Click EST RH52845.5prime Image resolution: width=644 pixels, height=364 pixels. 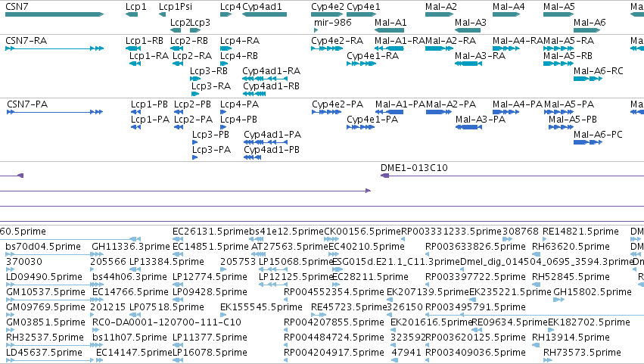(571, 277)
